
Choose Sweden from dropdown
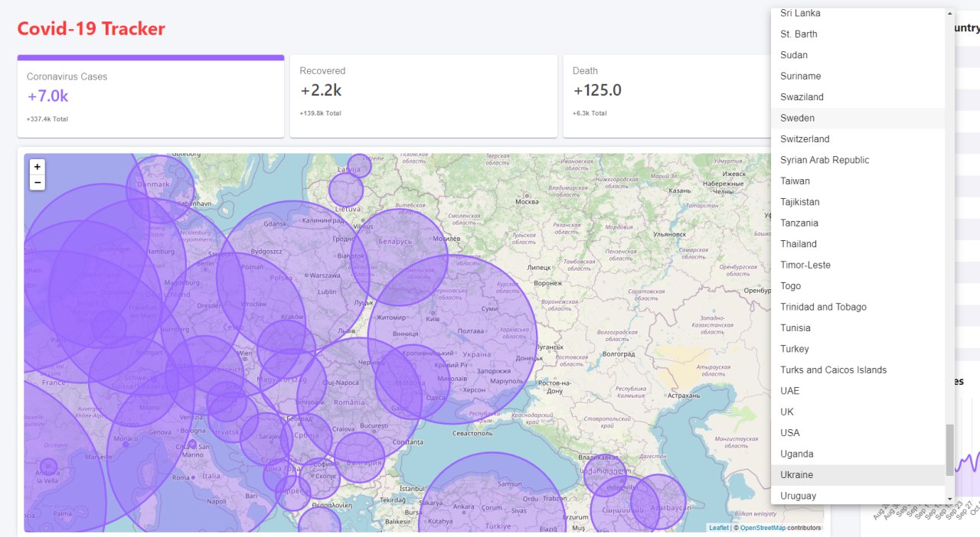point(857,118)
